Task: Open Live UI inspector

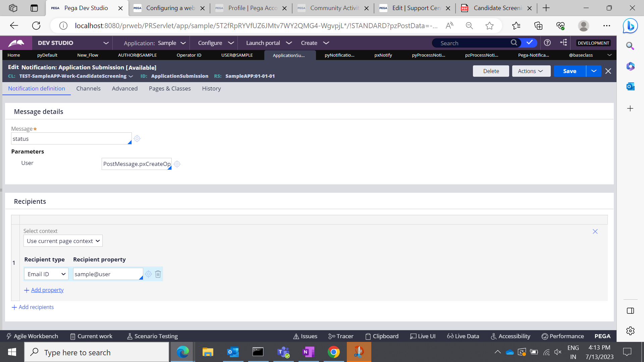Action: tap(423, 336)
